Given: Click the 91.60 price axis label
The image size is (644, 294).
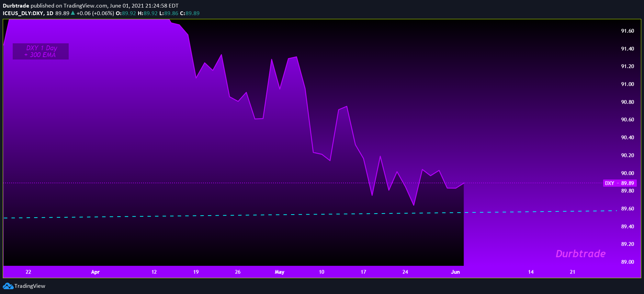Looking at the screenshot, I should (x=628, y=31).
